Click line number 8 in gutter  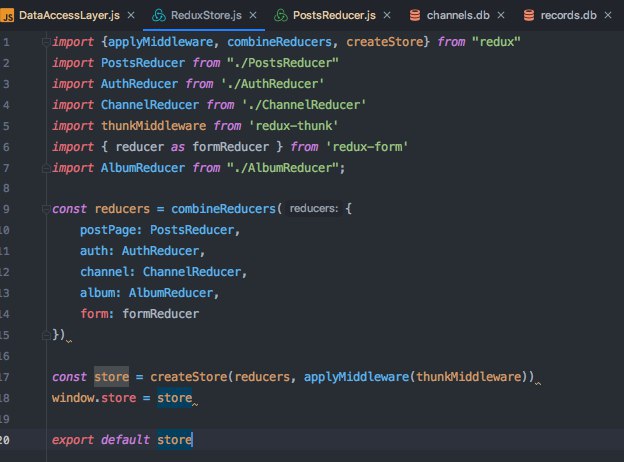[6, 187]
